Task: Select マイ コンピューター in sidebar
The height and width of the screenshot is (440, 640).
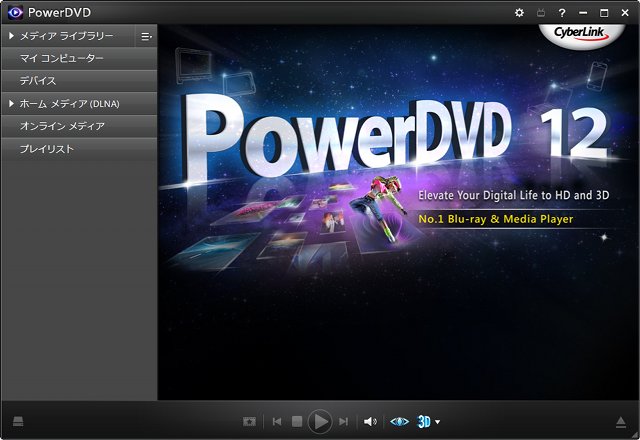Action: click(x=79, y=58)
